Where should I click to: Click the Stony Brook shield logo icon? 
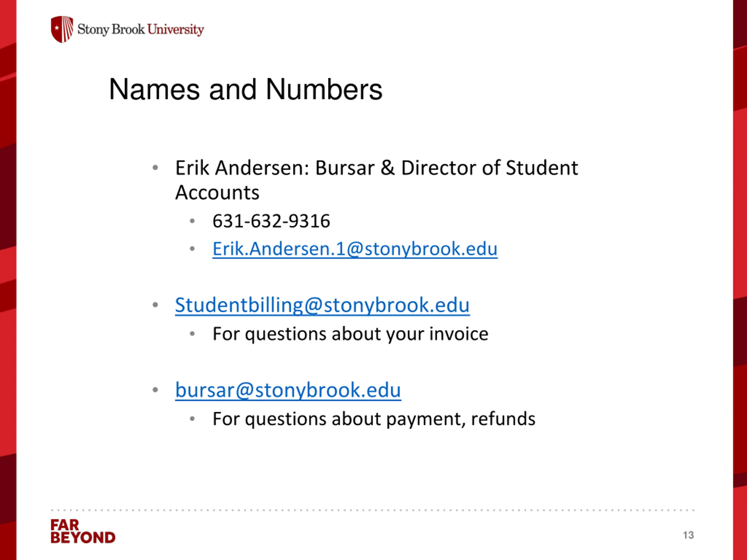pyautogui.click(x=62, y=29)
